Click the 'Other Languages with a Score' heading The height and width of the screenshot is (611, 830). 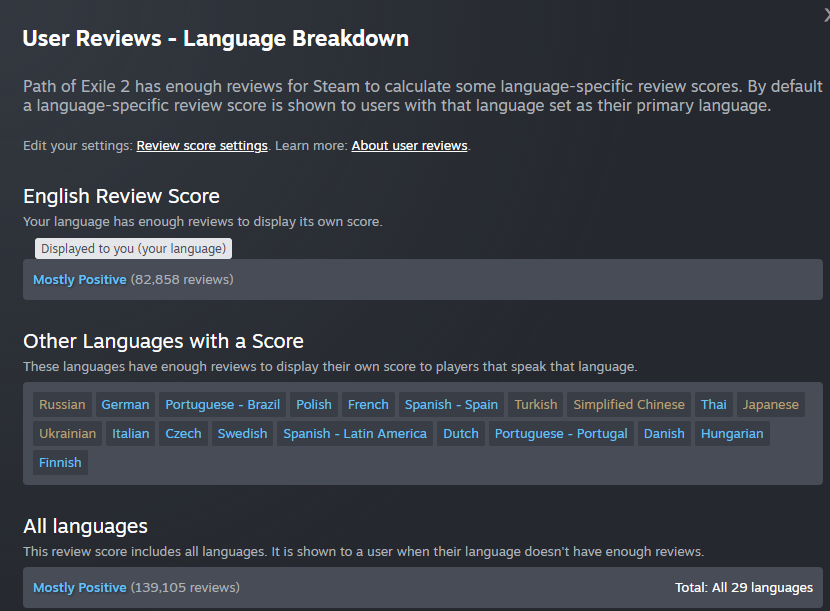click(x=163, y=342)
